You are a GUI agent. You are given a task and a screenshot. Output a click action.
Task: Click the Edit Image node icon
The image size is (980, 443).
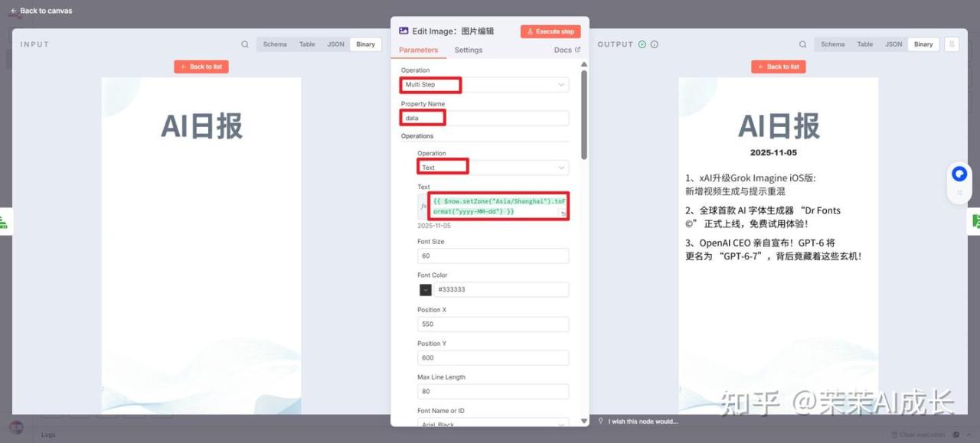click(403, 31)
